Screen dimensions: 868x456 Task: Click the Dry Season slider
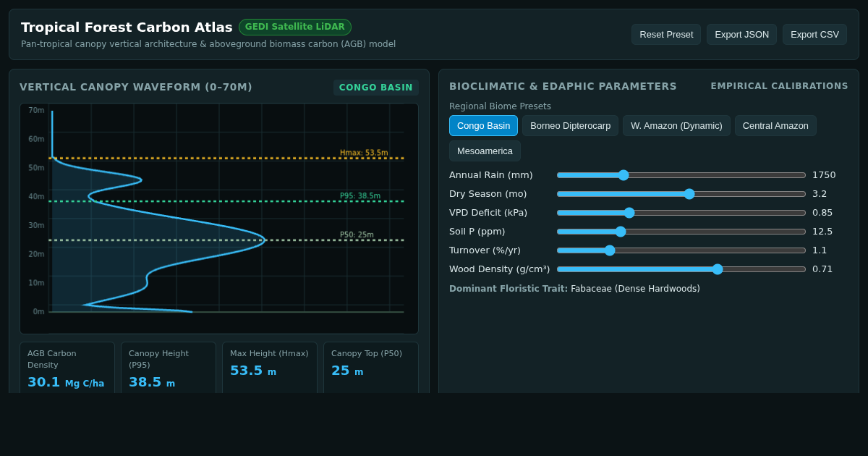pos(681,194)
